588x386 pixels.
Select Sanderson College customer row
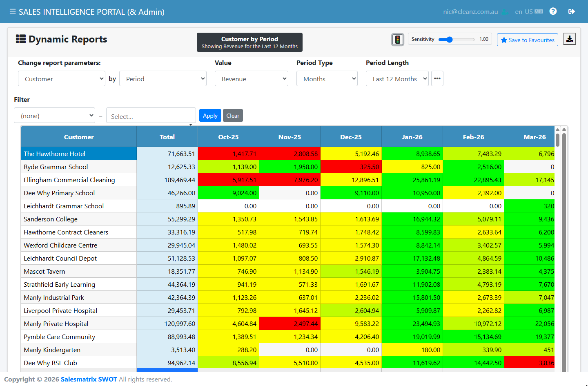pyautogui.click(x=79, y=219)
